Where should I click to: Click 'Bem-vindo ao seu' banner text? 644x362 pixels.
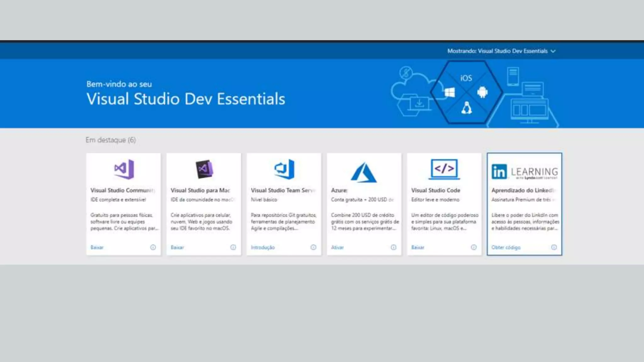119,84
